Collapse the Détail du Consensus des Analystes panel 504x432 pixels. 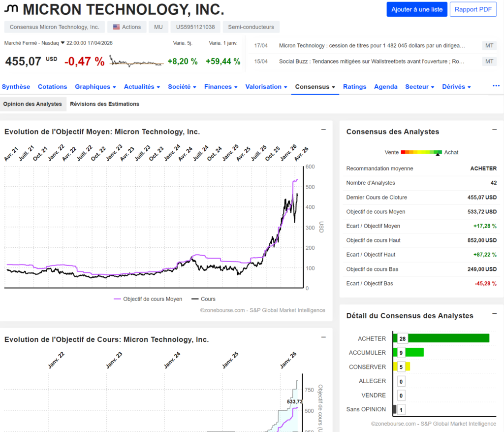coord(495,314)
